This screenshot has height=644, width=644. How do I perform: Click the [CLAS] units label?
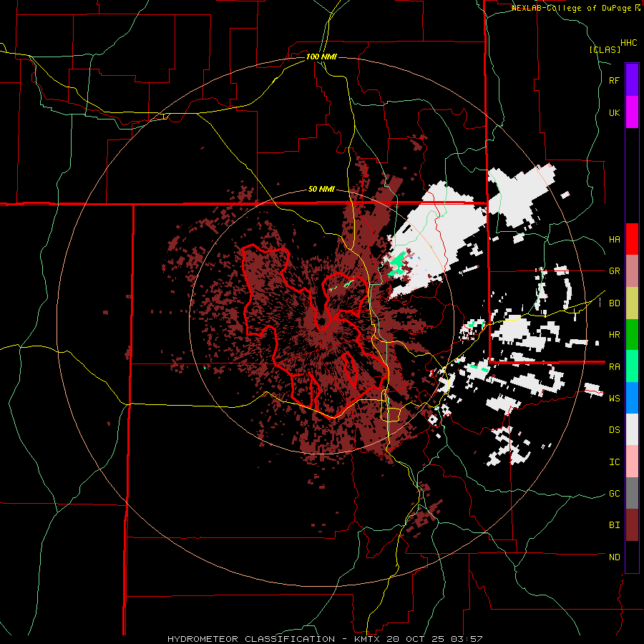605,49
